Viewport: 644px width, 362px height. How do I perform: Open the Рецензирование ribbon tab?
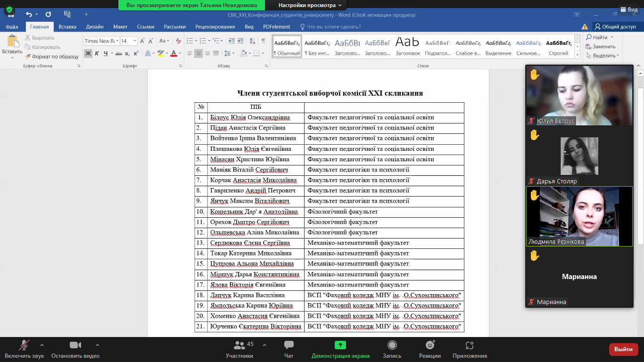pyautogui.click(x=215, y=27)
